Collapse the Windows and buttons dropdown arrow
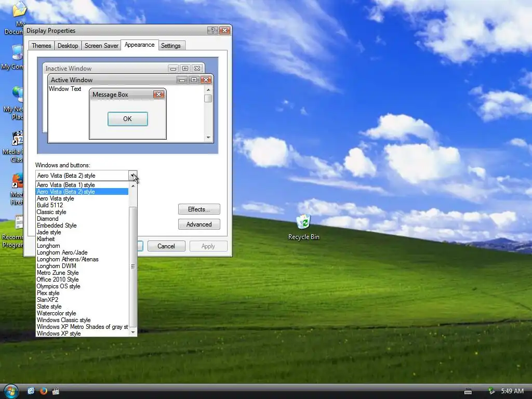Screen dimensions: 532x399 click(133, 176)
